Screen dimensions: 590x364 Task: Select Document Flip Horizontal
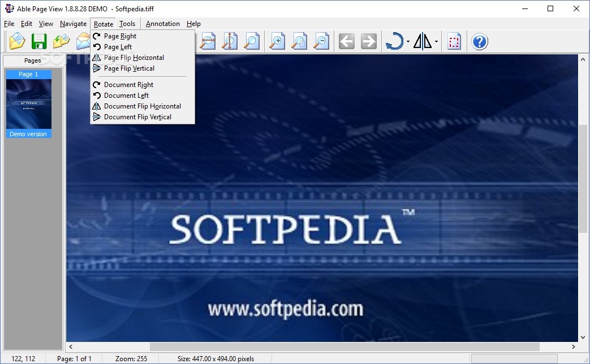coord(143,106)
